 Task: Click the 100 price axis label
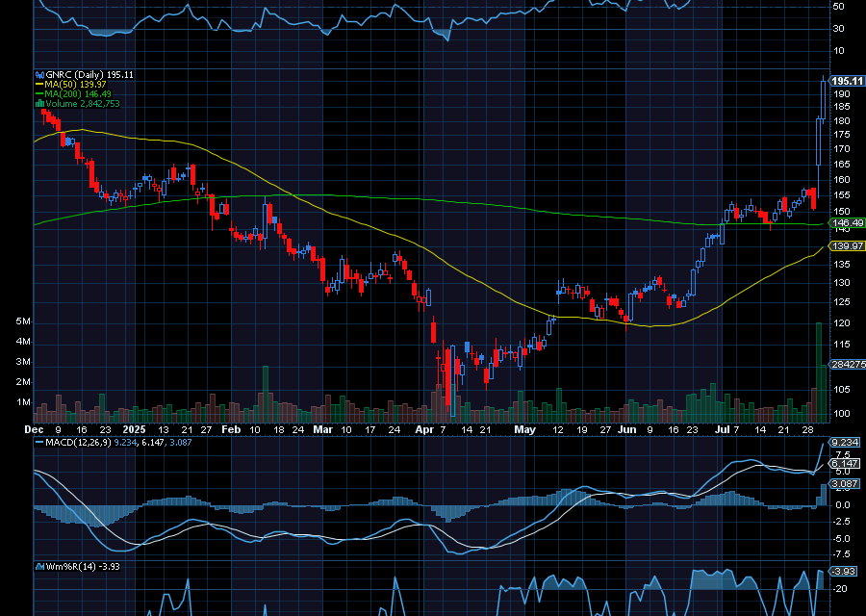pyautogui.click(x=842, y=414)
